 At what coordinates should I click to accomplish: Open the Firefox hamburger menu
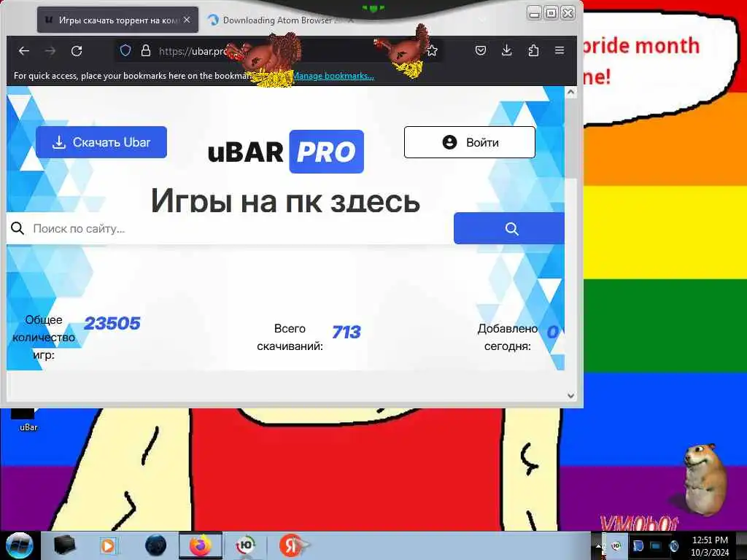560,50
